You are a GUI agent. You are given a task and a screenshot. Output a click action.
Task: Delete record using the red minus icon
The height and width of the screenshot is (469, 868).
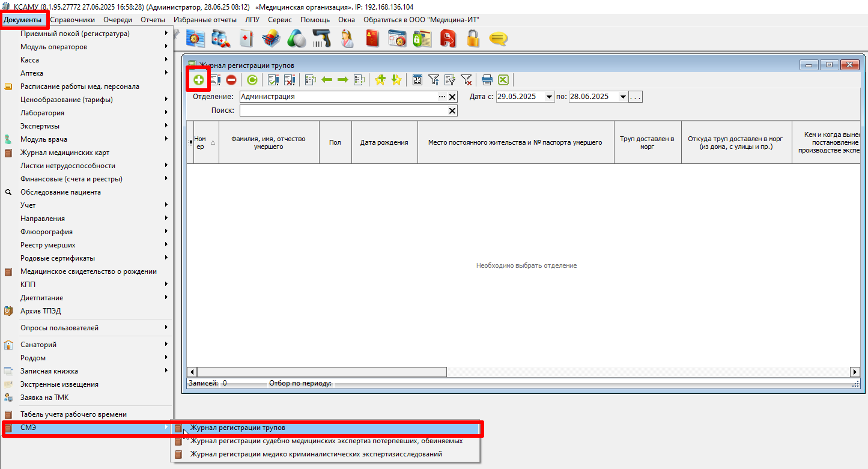(231, 80)
